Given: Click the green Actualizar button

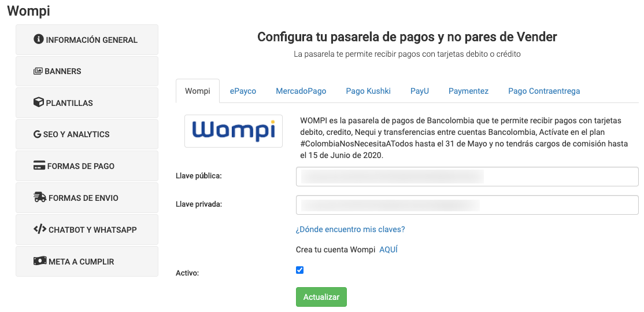Looking at the screenshot, I should 321,297.
